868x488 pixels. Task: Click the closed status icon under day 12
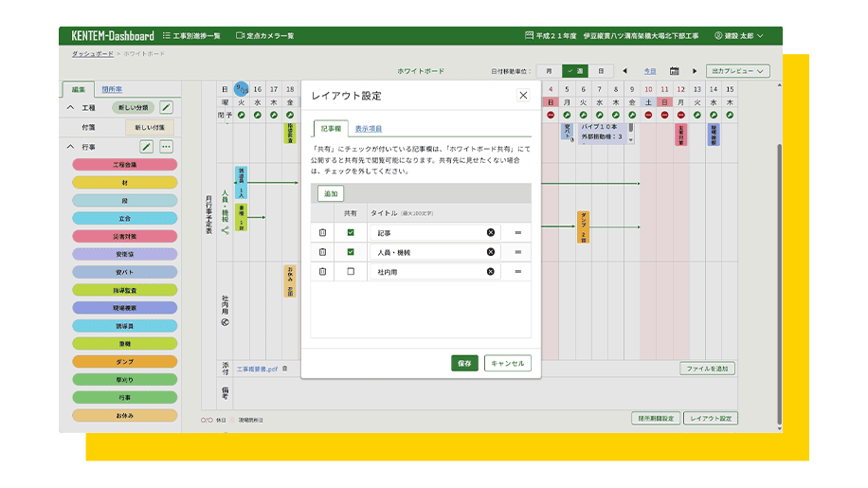[x=681, y=115]
